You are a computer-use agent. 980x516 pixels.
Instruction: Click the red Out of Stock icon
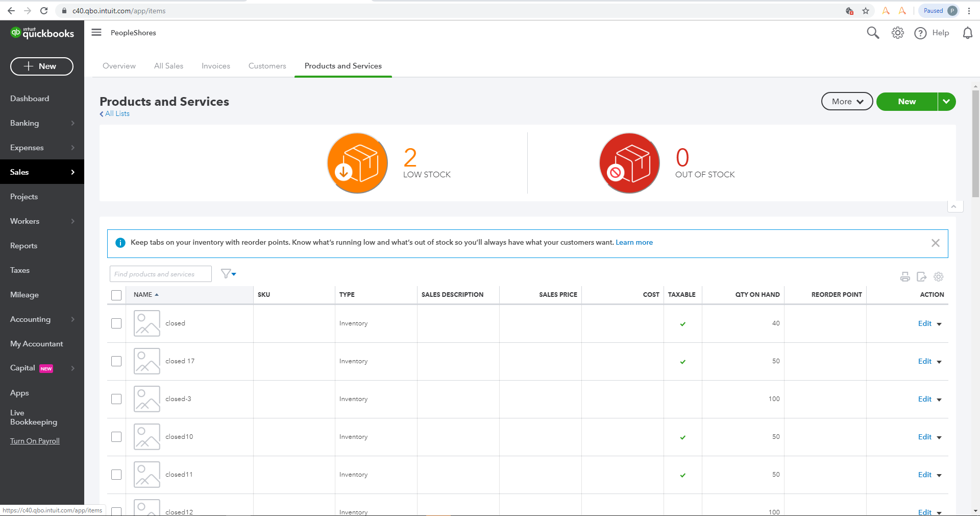629,163
